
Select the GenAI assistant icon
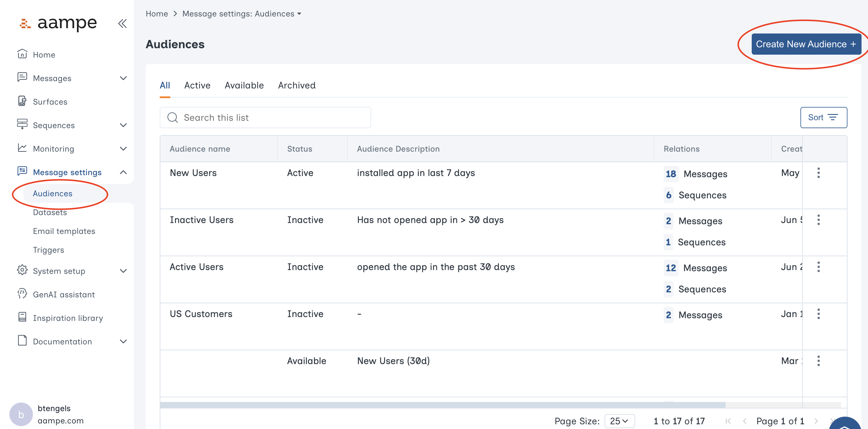point(22,294)
